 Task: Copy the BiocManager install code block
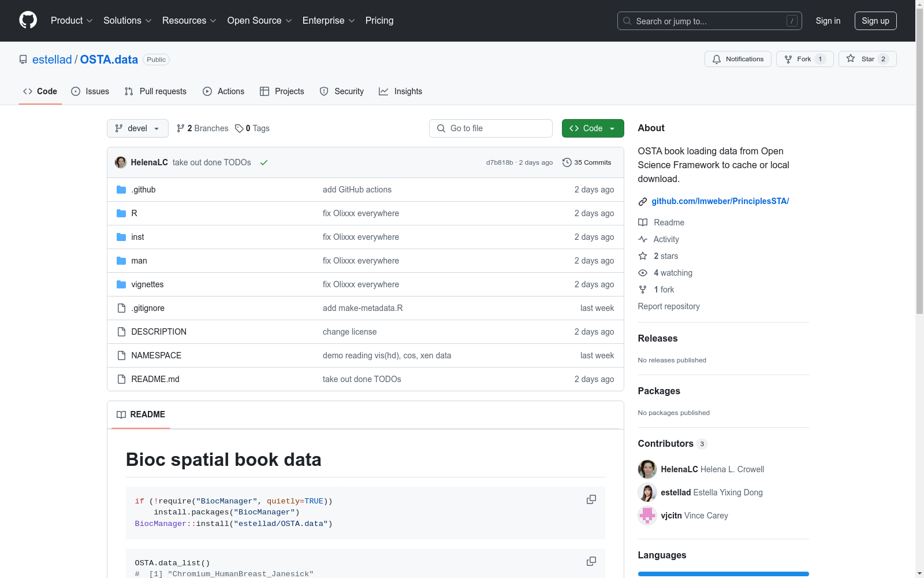pyautogui.click(x=591, y=499)
